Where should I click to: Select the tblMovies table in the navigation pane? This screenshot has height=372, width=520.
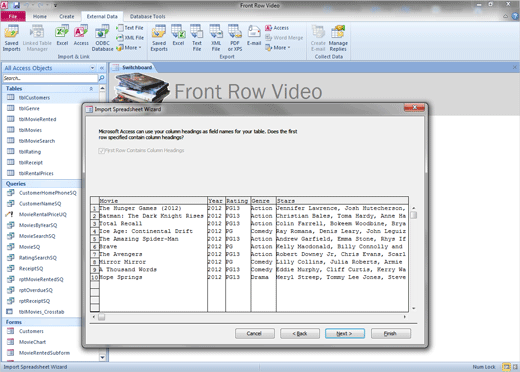tap(30, 130)
